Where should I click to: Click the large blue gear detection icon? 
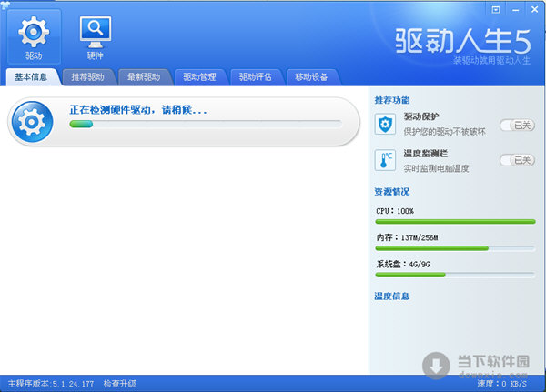pyautogui.click(x=32, y=122)
